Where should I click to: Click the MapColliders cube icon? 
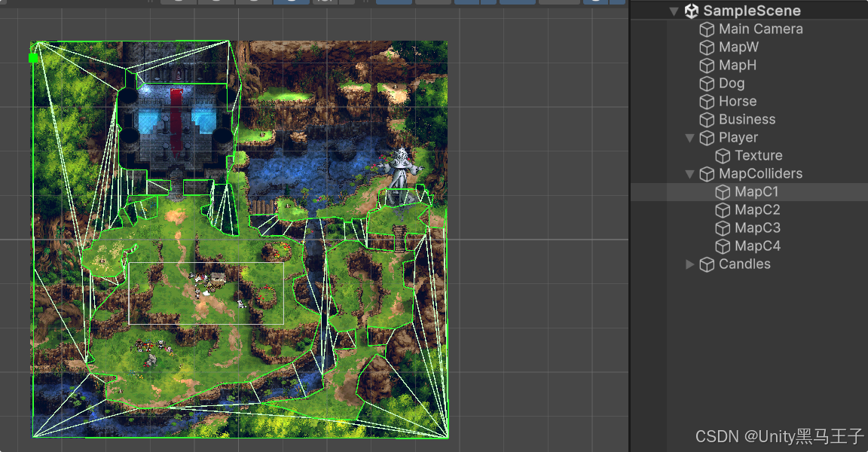point(707,174)
